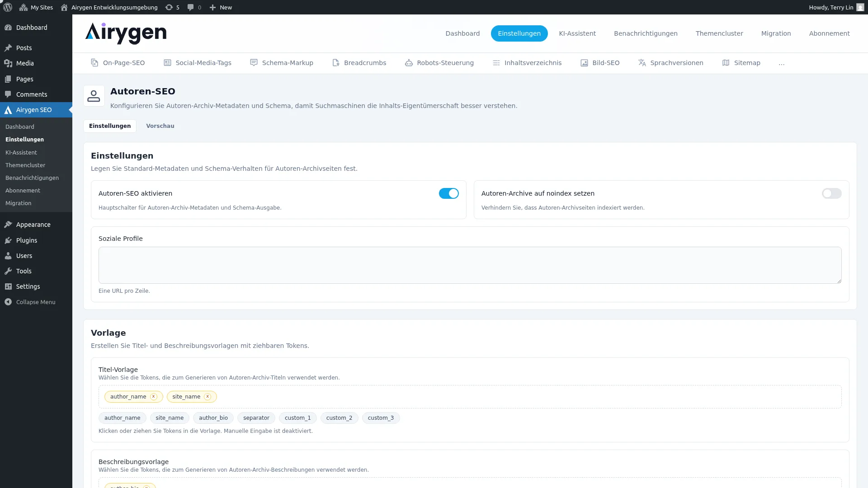This screenshot has width=868, height=488.
Task: Open the WordPress logo menu
Action: [x=8, y=7]
